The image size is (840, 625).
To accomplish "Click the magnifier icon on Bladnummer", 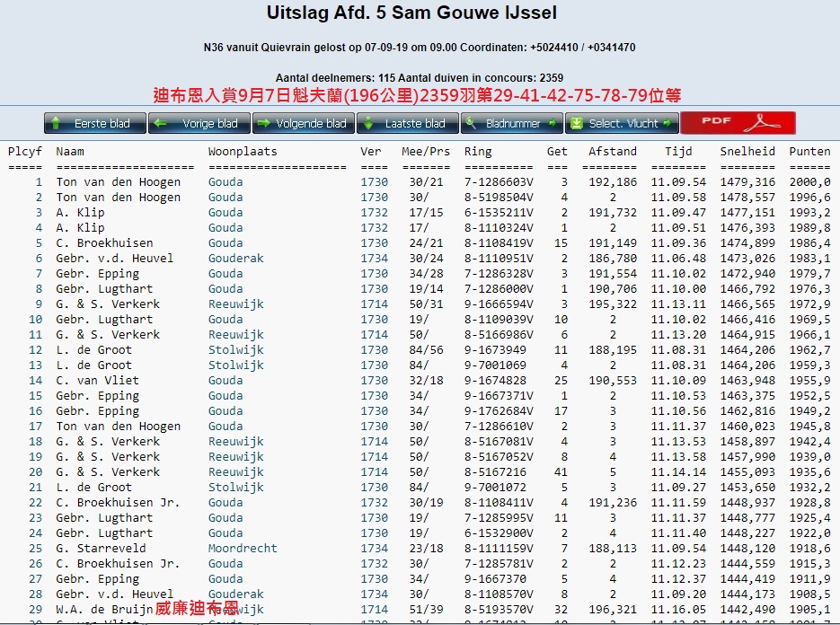I will [473, 124].
